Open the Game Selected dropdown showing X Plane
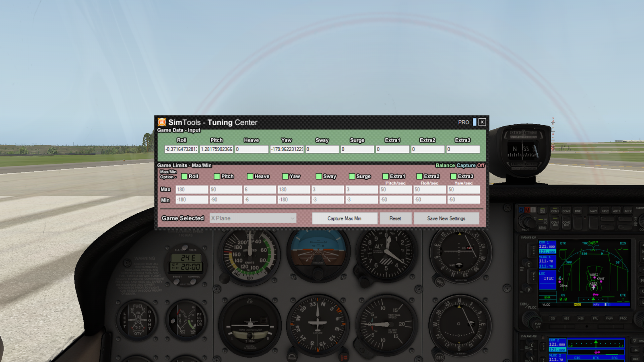This screenshot has height=362, width=644. [253, 218]
